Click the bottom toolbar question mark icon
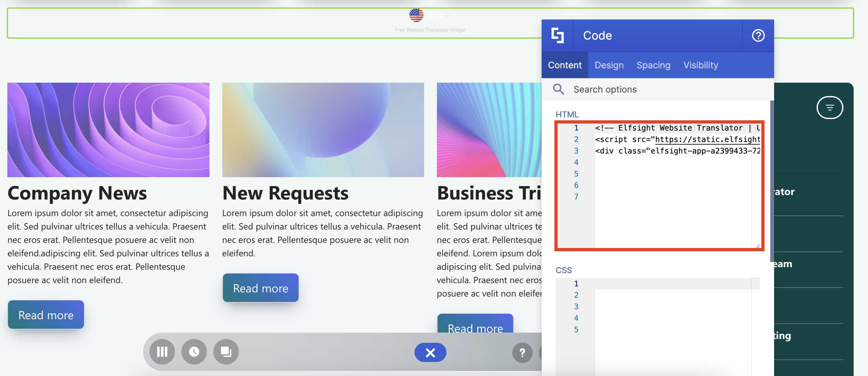 tap(522, 352)
